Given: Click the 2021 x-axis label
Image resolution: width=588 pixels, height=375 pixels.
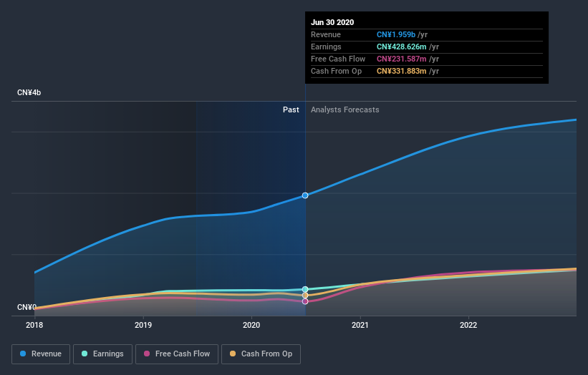Looking at the screenshot, I should 360,325.
